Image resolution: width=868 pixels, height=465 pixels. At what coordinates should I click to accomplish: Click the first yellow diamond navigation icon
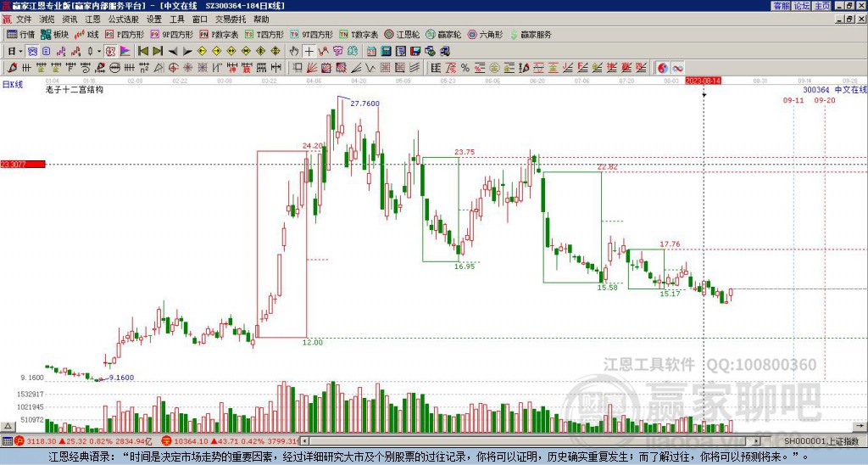(202, 52)
